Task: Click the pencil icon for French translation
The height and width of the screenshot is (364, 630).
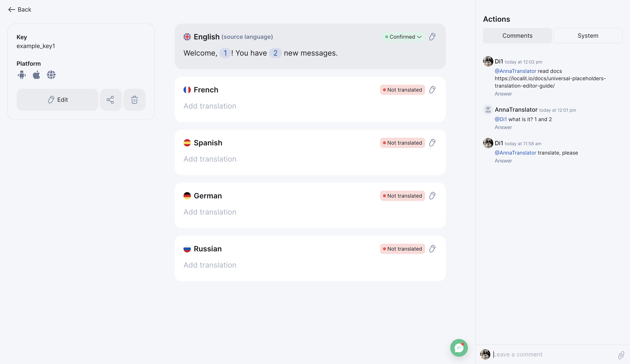Action: point(432,90)
